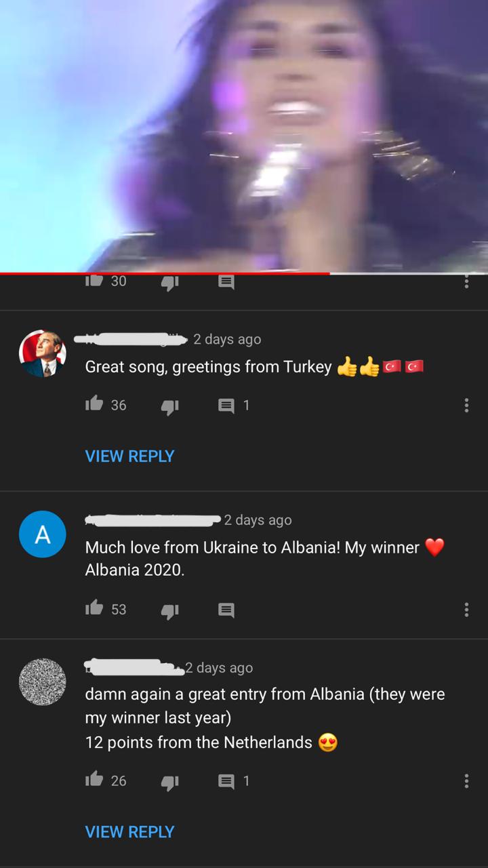Viewport: 488px width, 868px height.
Task: Dislike the Netherlands 12 points comment
Action: tap(169, 782)
